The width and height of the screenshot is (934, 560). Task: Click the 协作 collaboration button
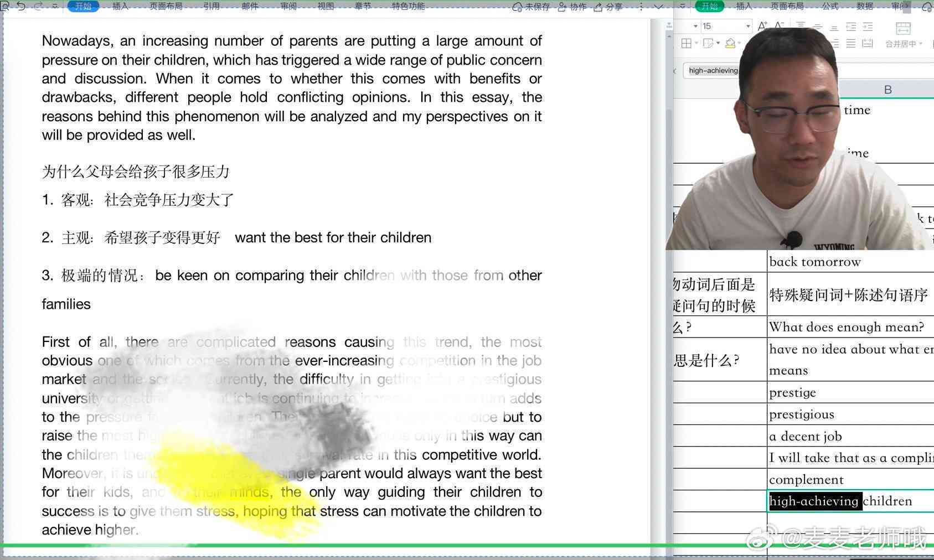coord(572,7)
